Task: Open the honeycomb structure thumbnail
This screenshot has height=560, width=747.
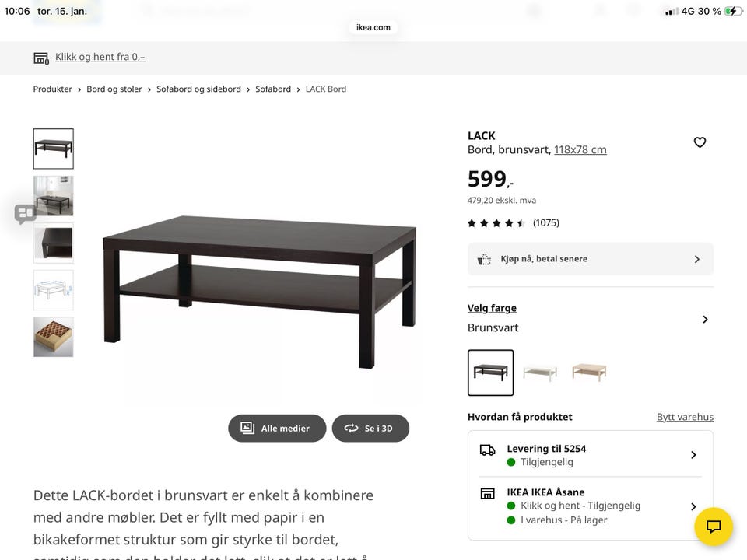Action: tap(54, 337)
